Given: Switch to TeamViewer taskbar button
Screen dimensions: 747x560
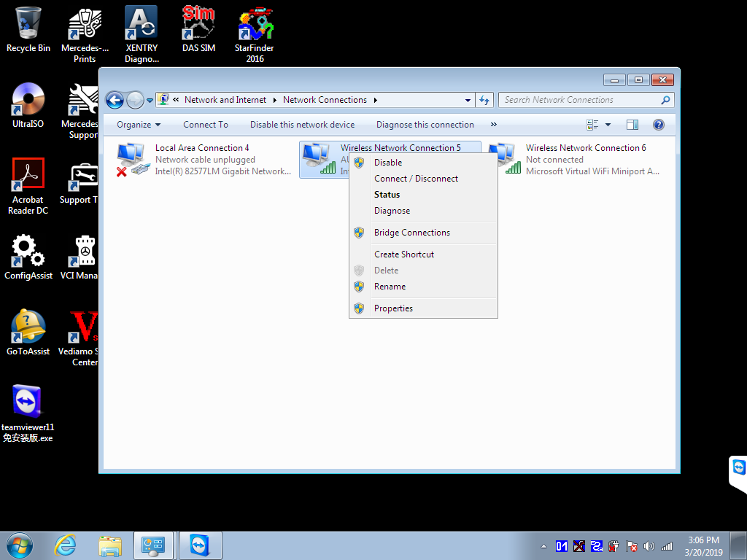Looking at the screenshot, I should [x=200, y=545].
